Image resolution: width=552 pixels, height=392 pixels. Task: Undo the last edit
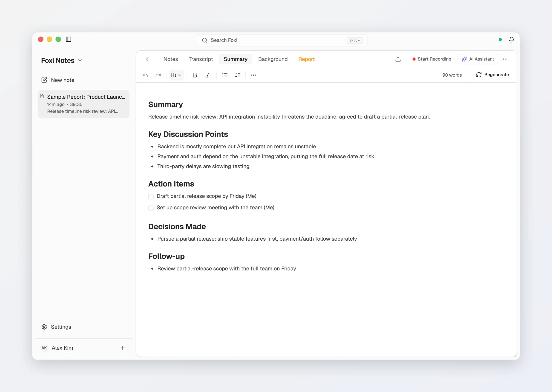click(145, 75)
